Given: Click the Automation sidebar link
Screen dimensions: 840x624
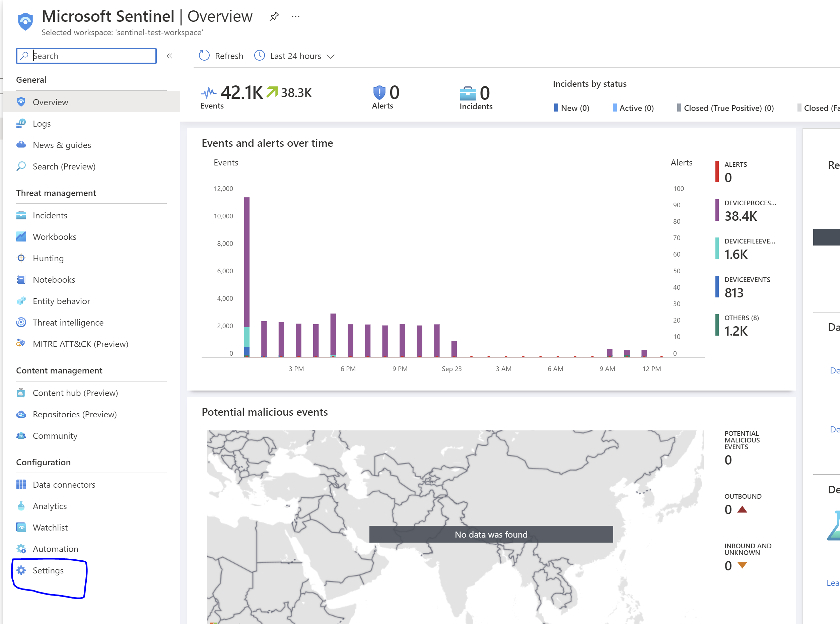Looking at the screenshot, I should pos(56,549).
